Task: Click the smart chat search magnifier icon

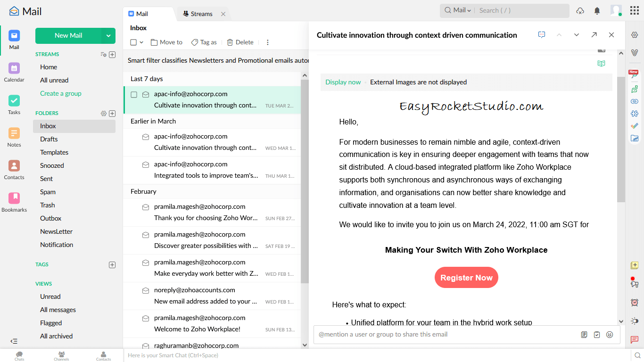Action: pos(637,355)
